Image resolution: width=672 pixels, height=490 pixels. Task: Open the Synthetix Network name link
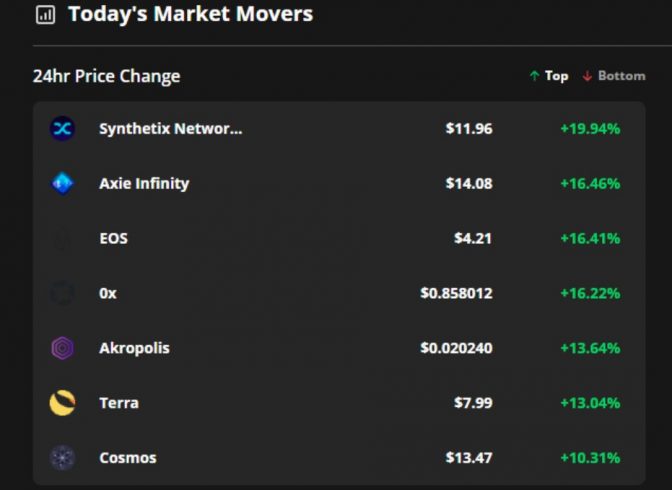point(171,129)
